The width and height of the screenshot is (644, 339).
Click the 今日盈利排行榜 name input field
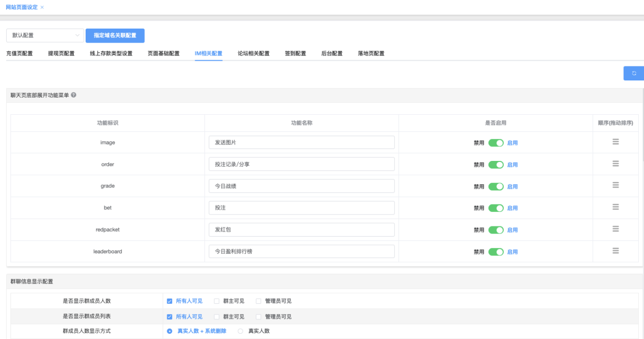pyautogui.click(x=302, y=251)
